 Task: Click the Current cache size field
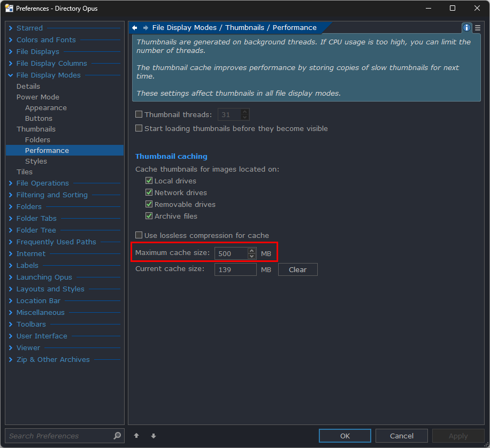pyautogui.click(x=235, y=269)
